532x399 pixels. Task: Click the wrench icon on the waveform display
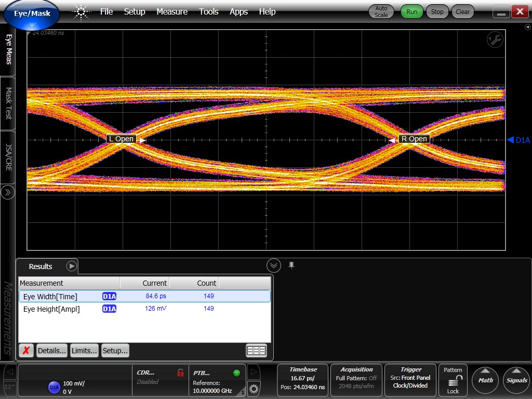click(495, 40)
